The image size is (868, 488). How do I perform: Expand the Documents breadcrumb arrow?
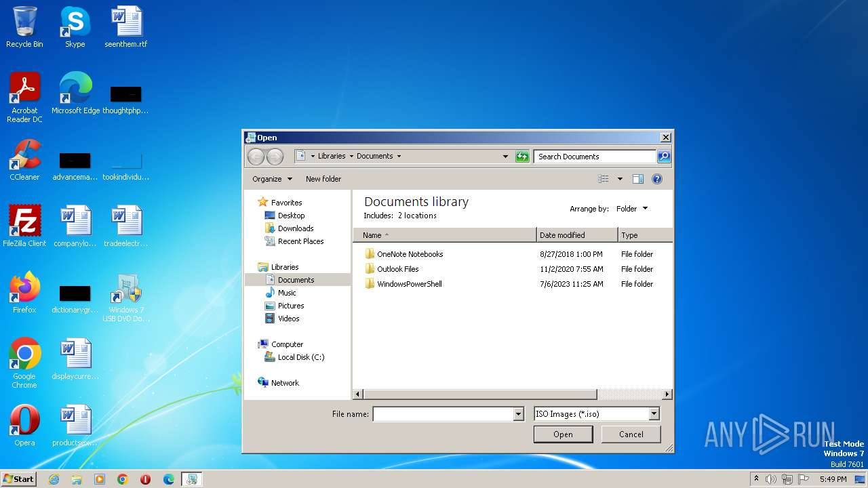pos(399,157)
